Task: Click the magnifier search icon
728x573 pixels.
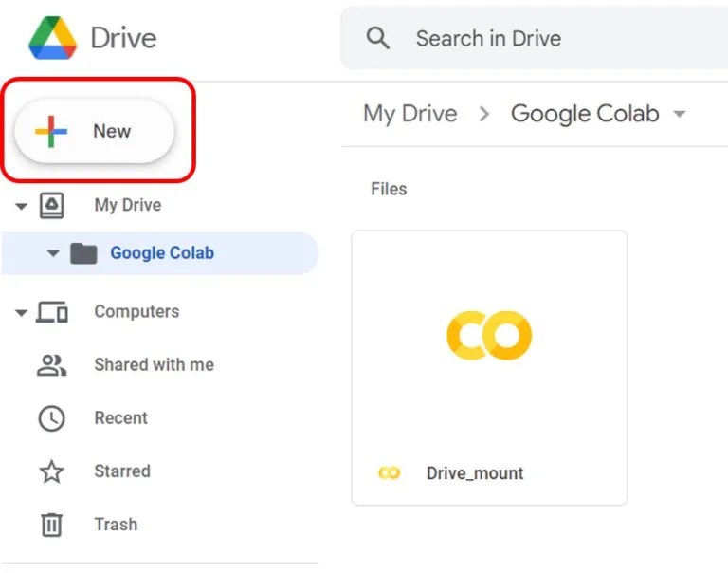Action: [x=377, y=38]
